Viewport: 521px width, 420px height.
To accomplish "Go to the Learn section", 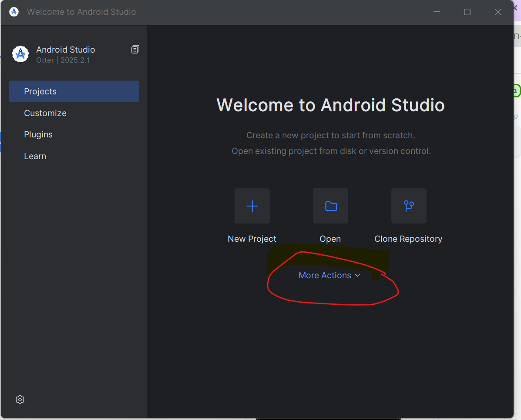I will [35, 157].
